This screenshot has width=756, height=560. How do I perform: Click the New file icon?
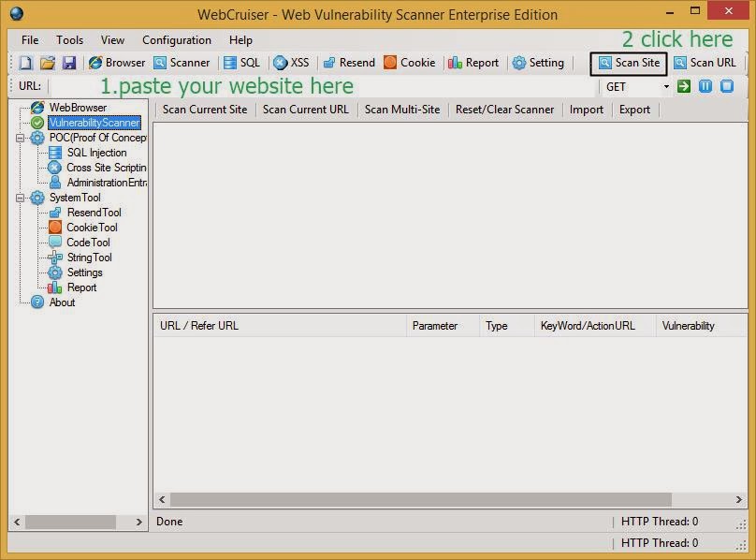pos(25,63)
